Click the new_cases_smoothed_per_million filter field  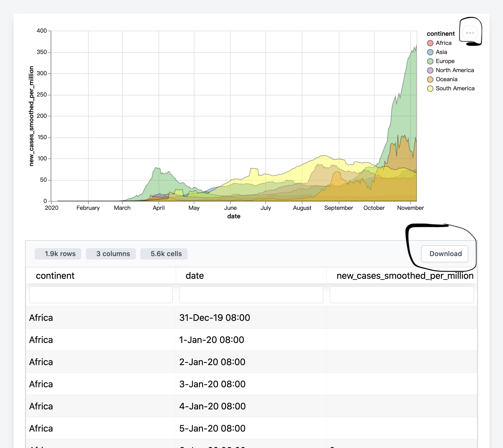click(x=402, y=295)
